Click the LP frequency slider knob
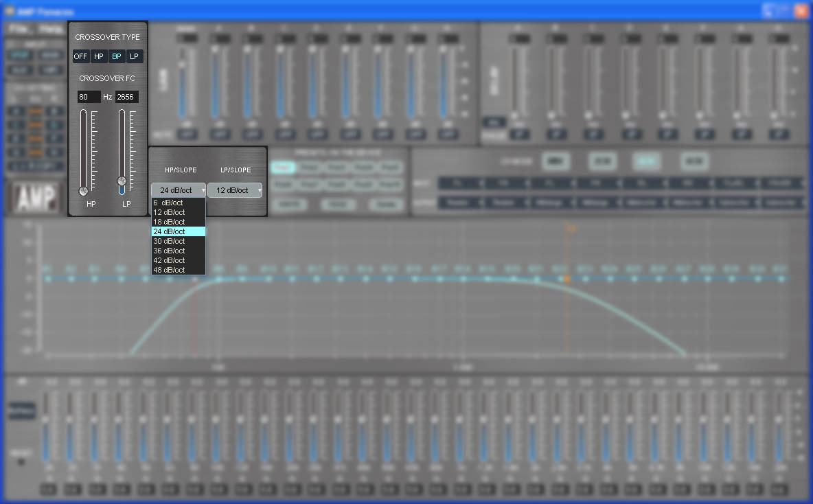This screenshot has width=813, height=504. tap(122, 181)
